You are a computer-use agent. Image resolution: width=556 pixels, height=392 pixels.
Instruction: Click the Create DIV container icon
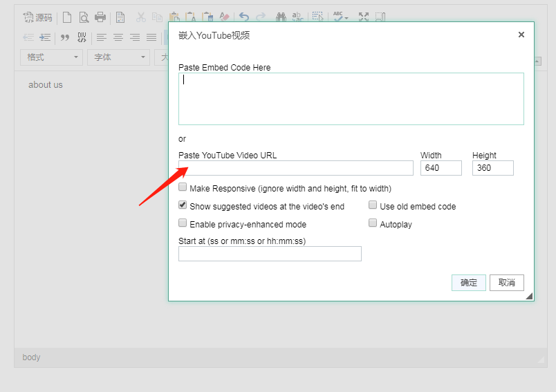tap(82, 37)
